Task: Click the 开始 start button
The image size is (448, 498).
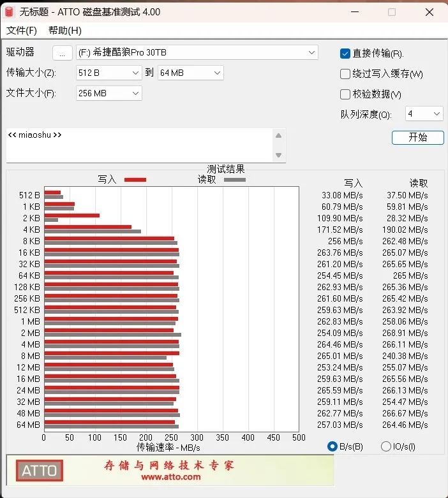Action: pos(417,138)
